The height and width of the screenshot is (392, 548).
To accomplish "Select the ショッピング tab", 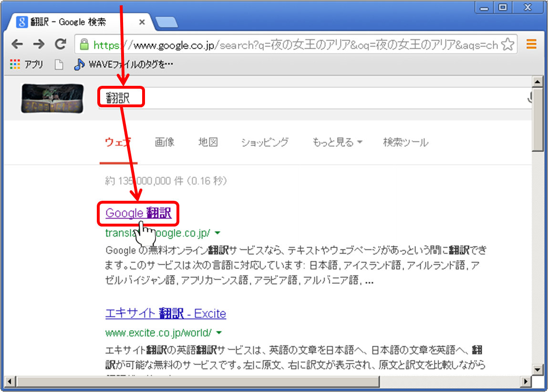I will pos(265,142).
